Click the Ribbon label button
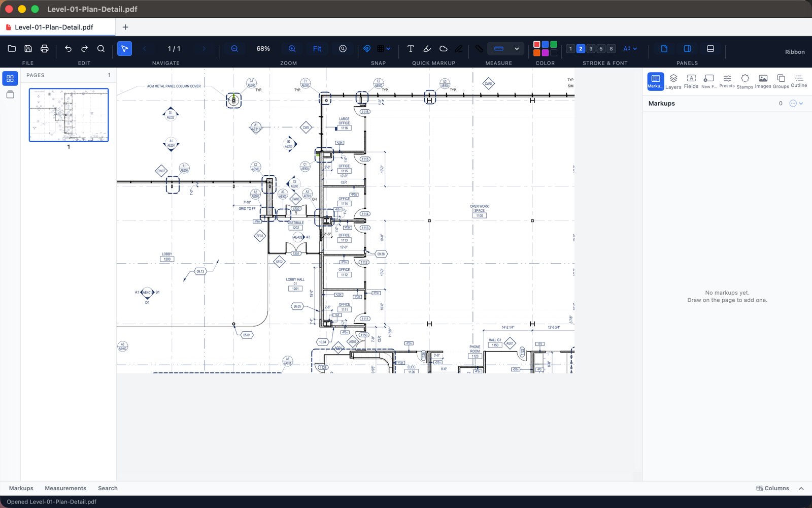812x508 pixels. point(795,52)
